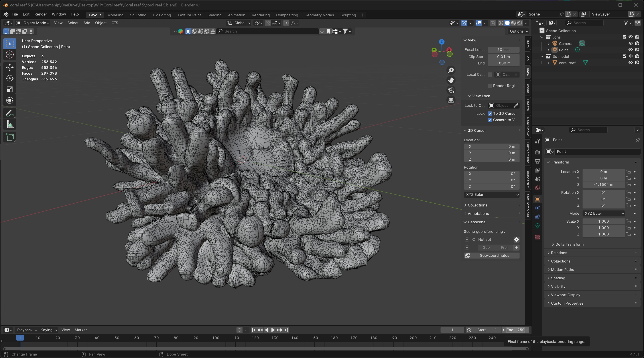Click the Focal Length 50 mm field

point(503,50)
